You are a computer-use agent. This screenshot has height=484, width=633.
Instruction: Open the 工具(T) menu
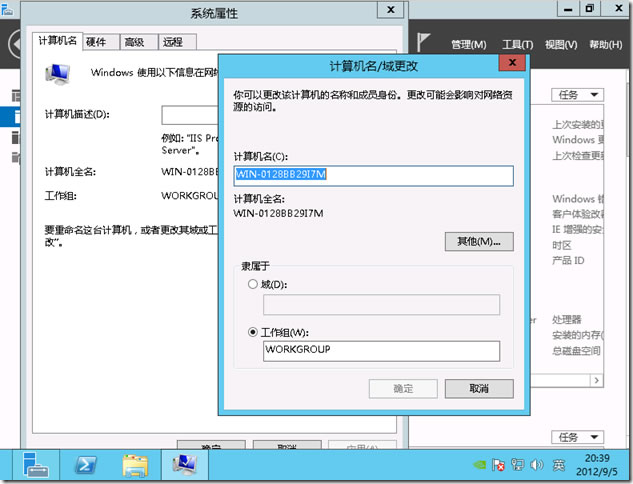[516, 44]
